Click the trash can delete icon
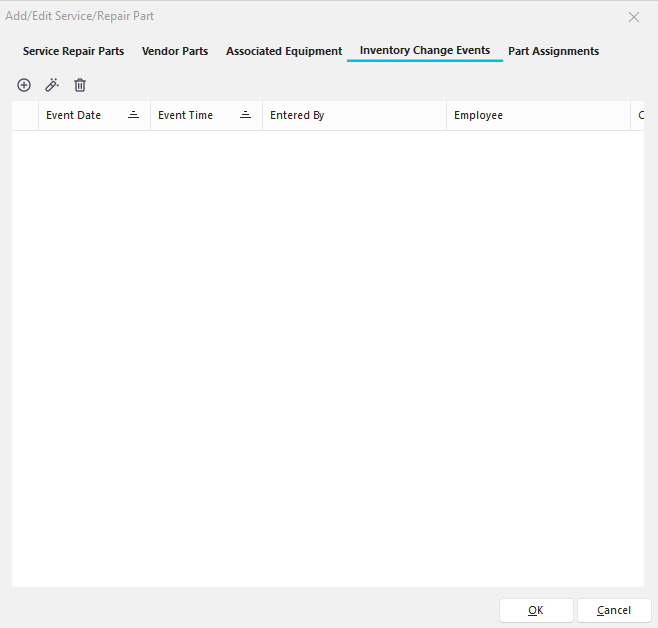The width and height of the screenshot is (658, 628). [x=80, y=86]
